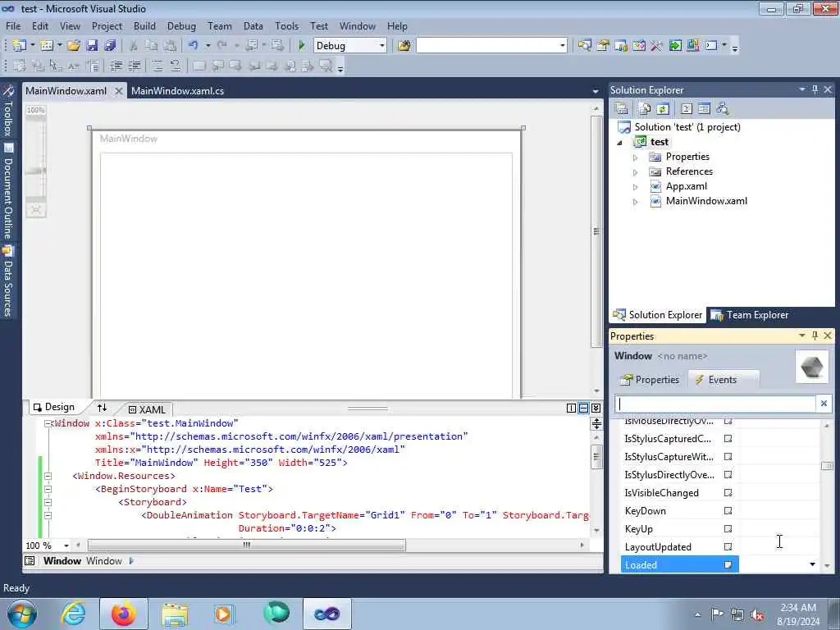
Task: Click the LayoutUpdated event marker box
Action: click(728, 546)
